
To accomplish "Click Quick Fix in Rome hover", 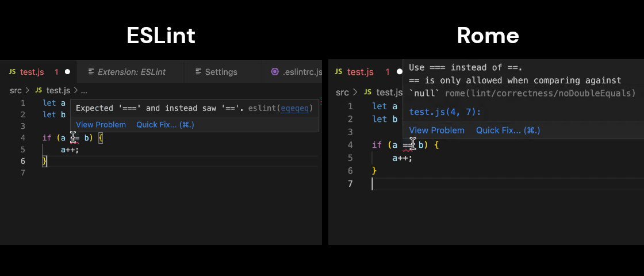I will coord(508,130).
